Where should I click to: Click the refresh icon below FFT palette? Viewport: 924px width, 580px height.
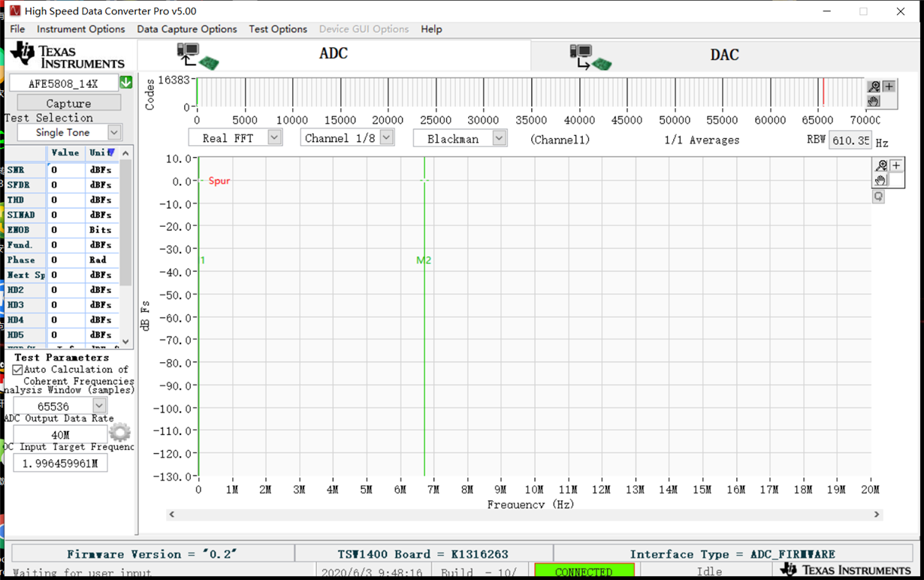878,197
